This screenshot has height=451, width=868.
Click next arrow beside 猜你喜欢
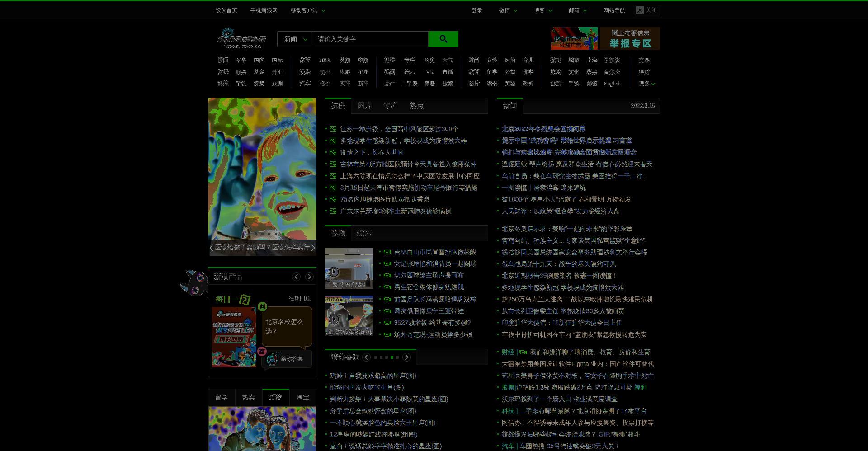click(x=406, y=357)
